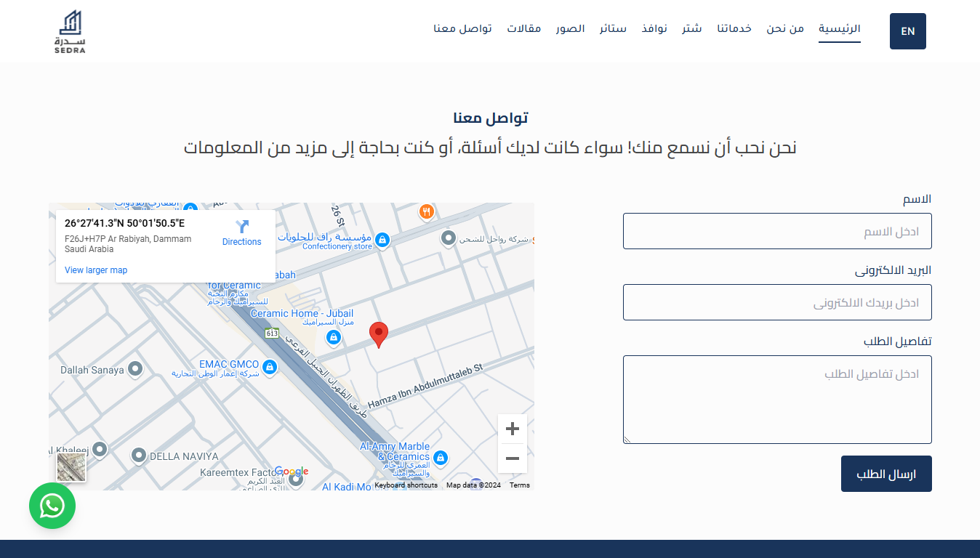Click the red location pin on map

point(379,335)
